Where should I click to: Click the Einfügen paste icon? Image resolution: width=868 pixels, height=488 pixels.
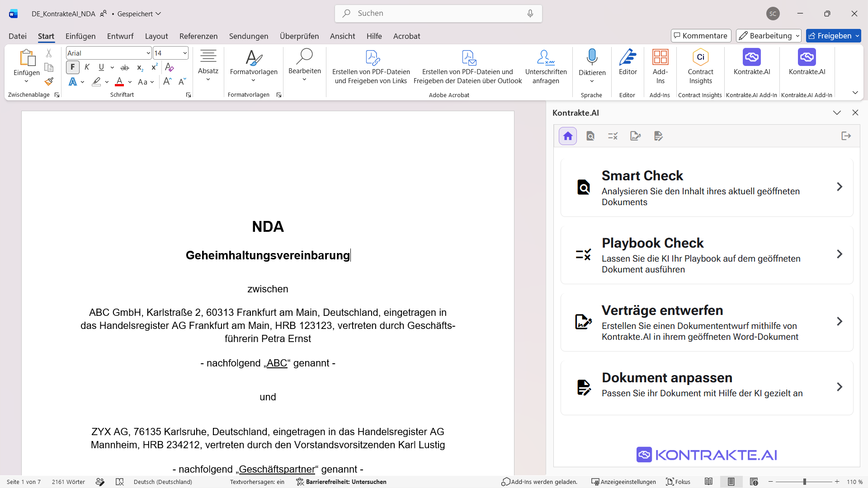(27, 58)
